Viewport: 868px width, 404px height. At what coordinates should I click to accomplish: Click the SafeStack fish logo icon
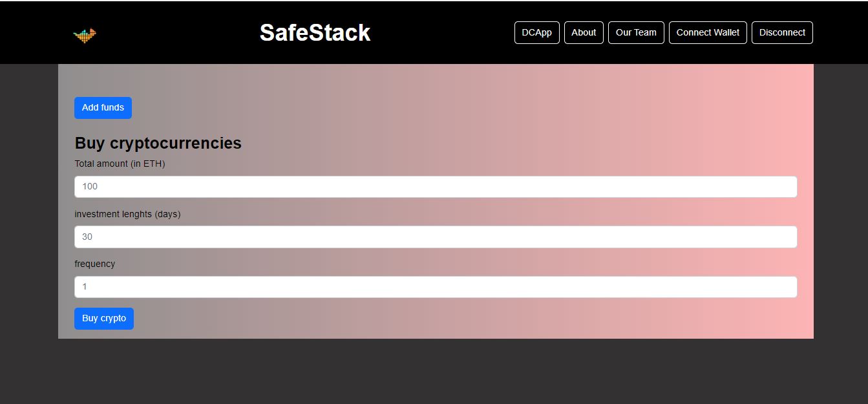point(85,36)
